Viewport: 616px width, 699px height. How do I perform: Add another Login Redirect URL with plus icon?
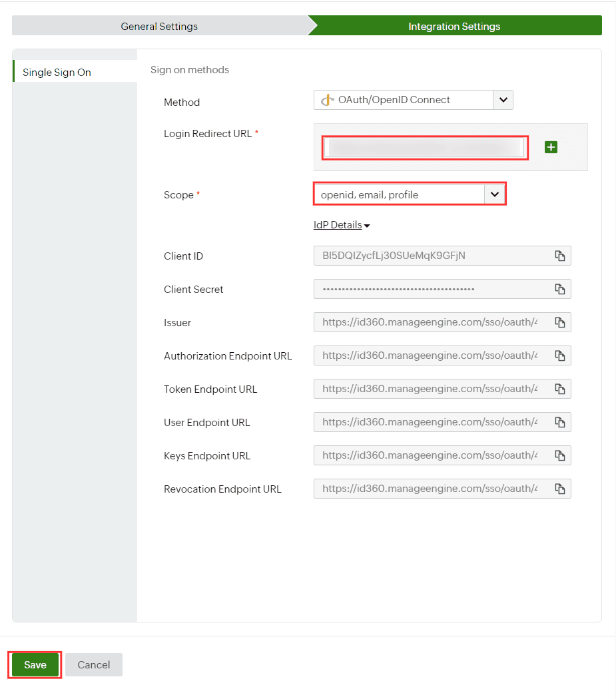551,147
